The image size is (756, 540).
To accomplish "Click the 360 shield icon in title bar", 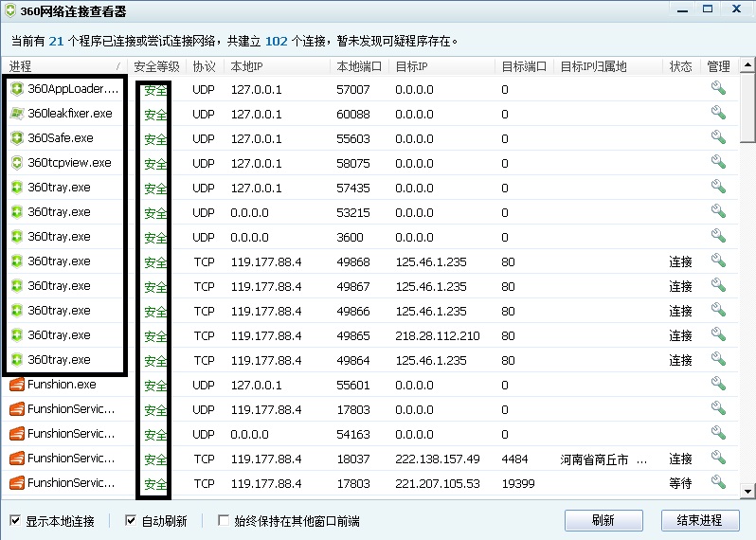I will pos(9,10).
